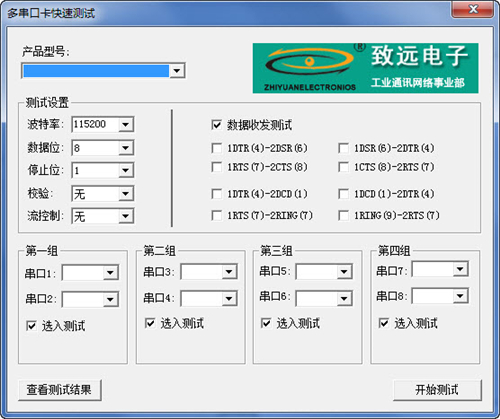Tick the 1CTS(8)-2RTS(7) checkbox
Image resolution: width=500 pixels, height=419 pixels.
(343, 167)
